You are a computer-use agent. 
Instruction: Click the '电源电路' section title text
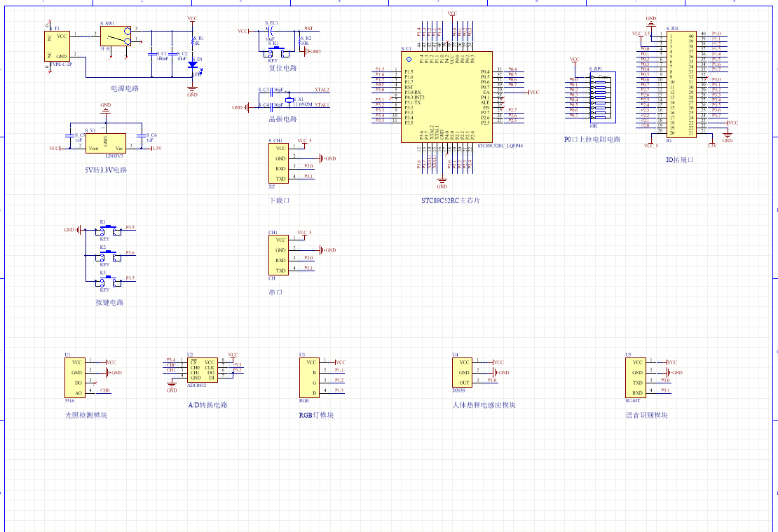125,89
